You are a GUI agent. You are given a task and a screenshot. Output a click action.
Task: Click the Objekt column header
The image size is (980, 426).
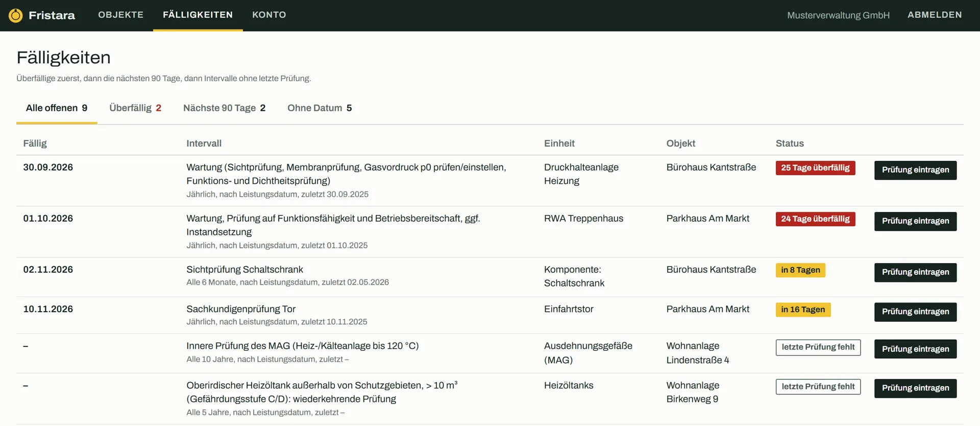[x=680, y=144]
